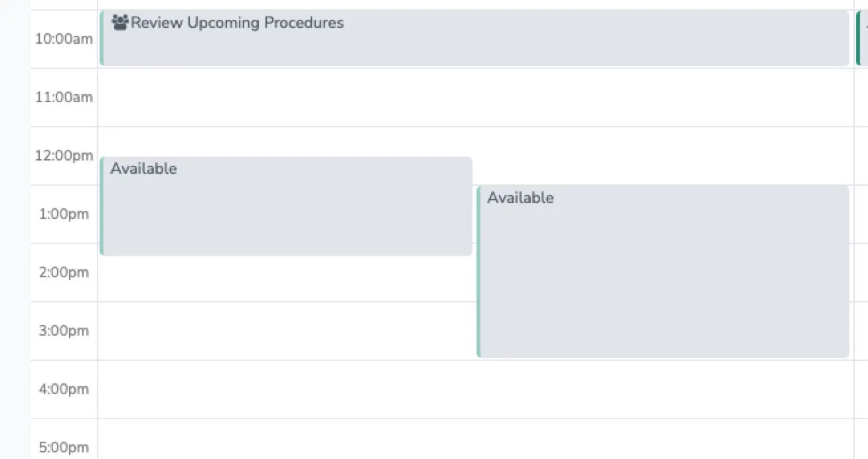Image resolution: width=868 pixels, height=459 pixels.
Task: Click the 12:00pm time label
Action: tap(63, 155)
